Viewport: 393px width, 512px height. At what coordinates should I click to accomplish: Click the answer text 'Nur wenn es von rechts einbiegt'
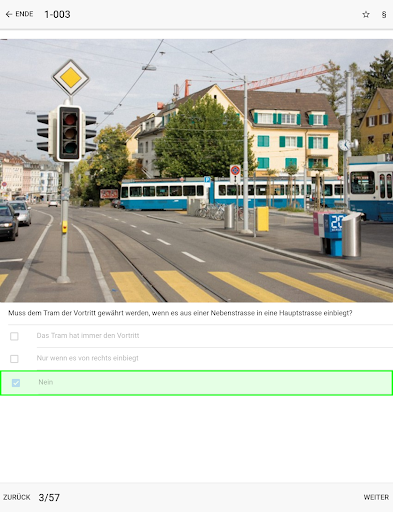click(x=87, y=358)
